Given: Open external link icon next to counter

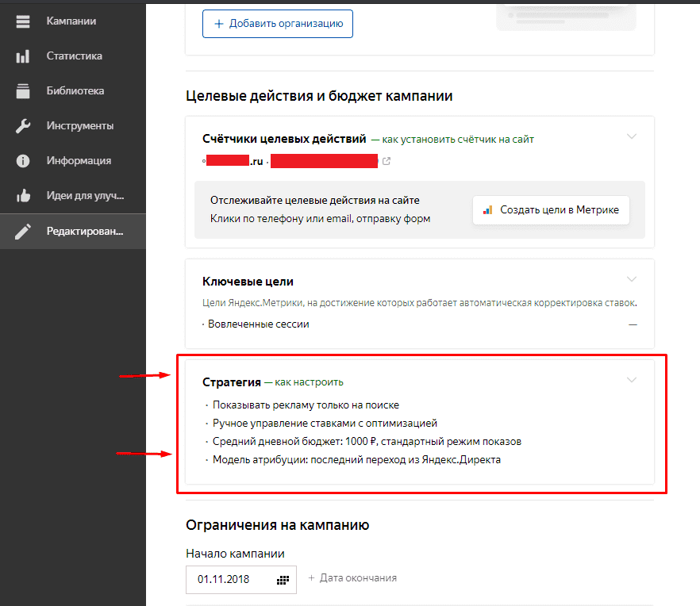Looking at the screenshot, I should (x=387, y=161).
